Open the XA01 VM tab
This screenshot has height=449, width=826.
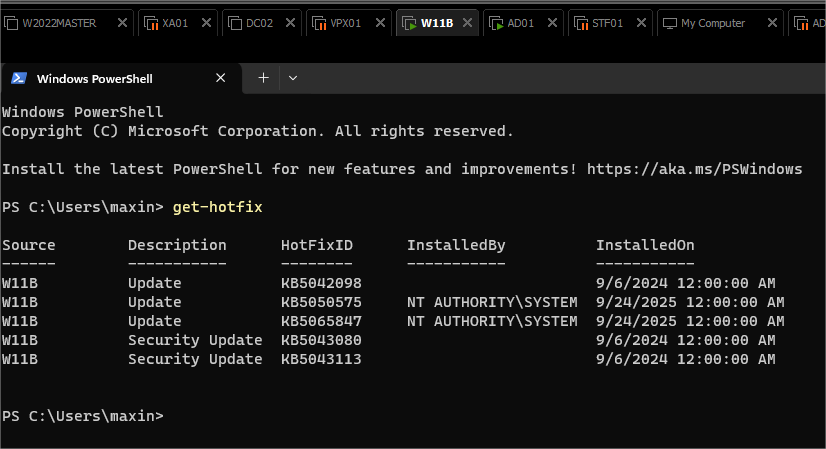coord(174,23)
